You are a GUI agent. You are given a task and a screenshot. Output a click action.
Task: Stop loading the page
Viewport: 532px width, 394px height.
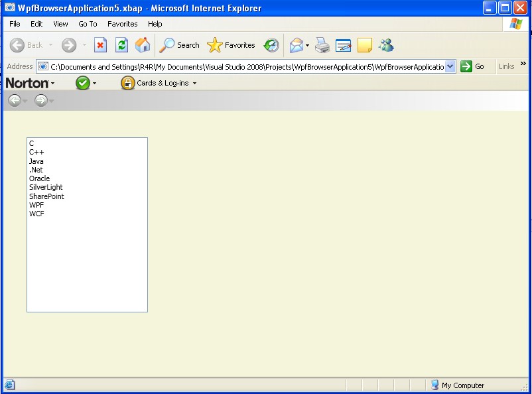click(101, 44)
